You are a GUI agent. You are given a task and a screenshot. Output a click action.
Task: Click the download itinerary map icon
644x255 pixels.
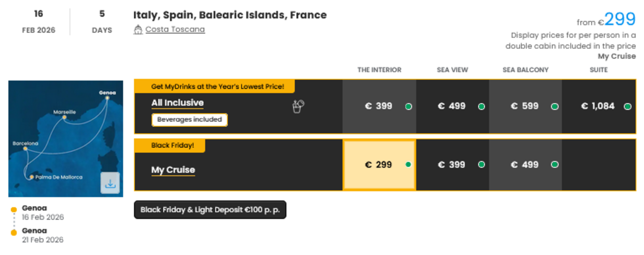110,183
